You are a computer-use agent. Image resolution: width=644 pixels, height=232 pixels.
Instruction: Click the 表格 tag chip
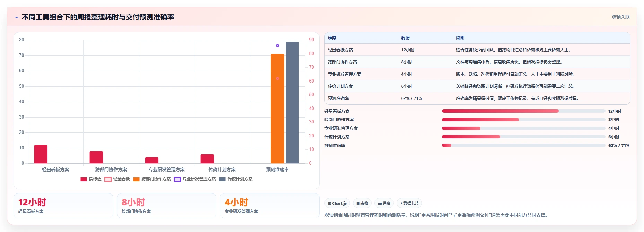[362, 203]
